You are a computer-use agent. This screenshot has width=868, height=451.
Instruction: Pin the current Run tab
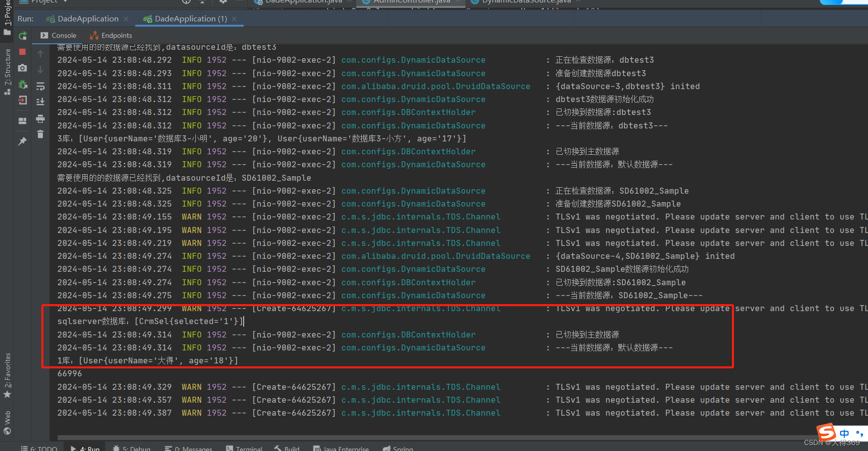point(22,141)
